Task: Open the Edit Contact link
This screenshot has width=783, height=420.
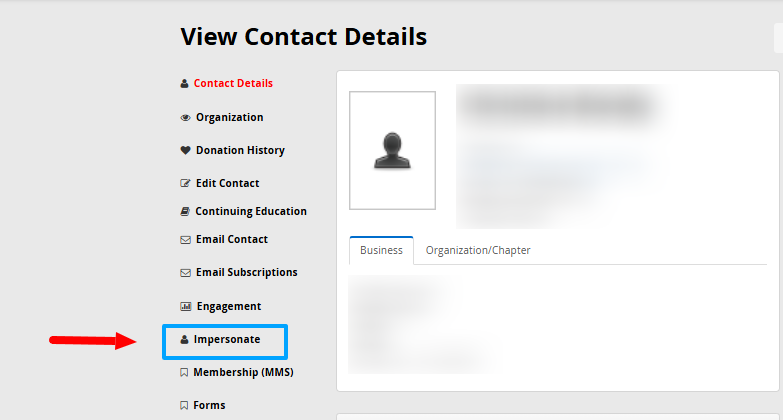Action: pyautogui.click(x=227, y=183)
